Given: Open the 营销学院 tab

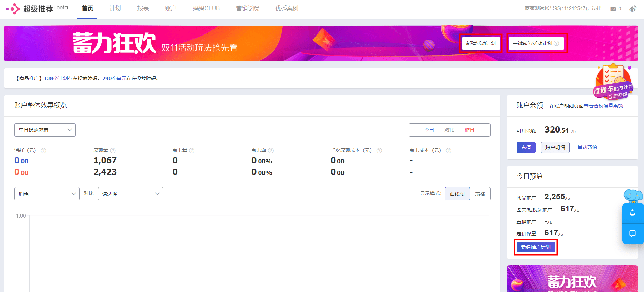Looking at the screenshot, I should coord(248,9).
